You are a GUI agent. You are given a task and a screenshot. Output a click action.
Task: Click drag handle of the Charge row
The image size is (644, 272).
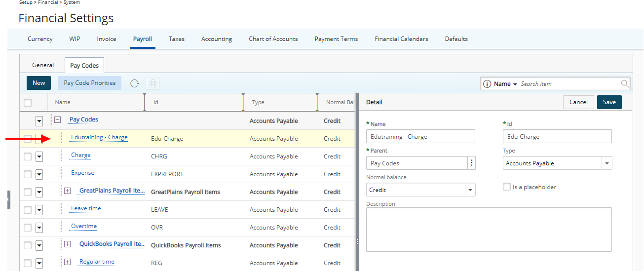click(61, 156)
